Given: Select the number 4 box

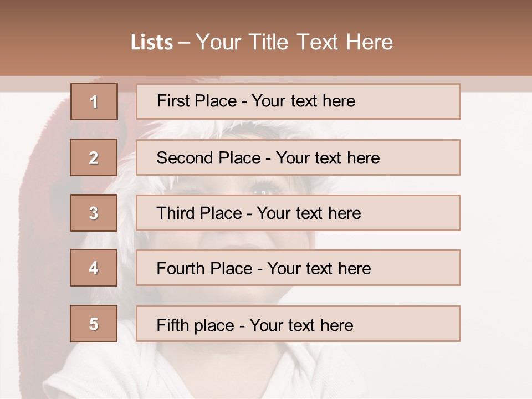Looking at the screenshot, I should click(94, 268).
